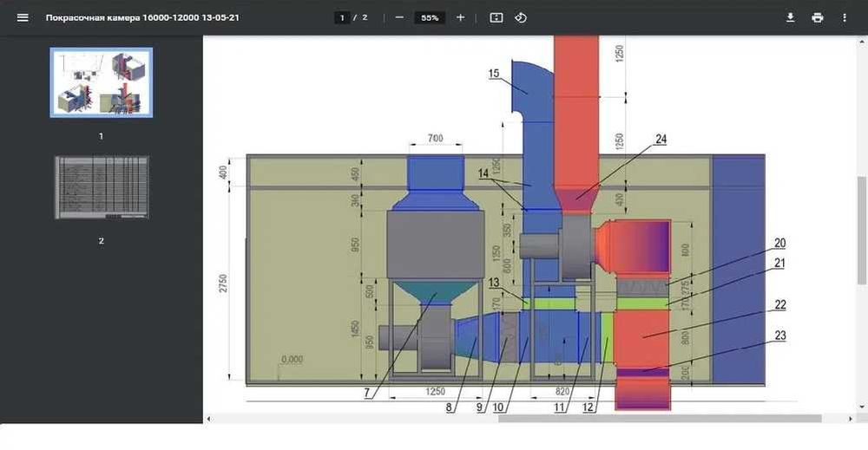The width and height of the screenshot is (868, 450).
Task: Click the callout label 7
Action: tap(366, 393)
